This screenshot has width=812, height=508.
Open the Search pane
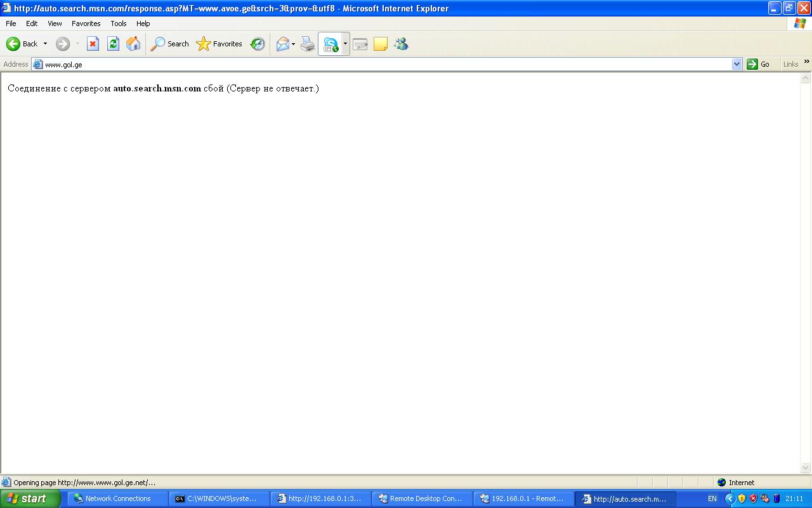[169, 44]
